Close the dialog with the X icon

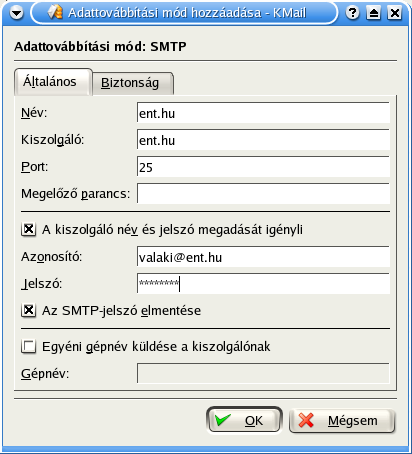(395, 13)
